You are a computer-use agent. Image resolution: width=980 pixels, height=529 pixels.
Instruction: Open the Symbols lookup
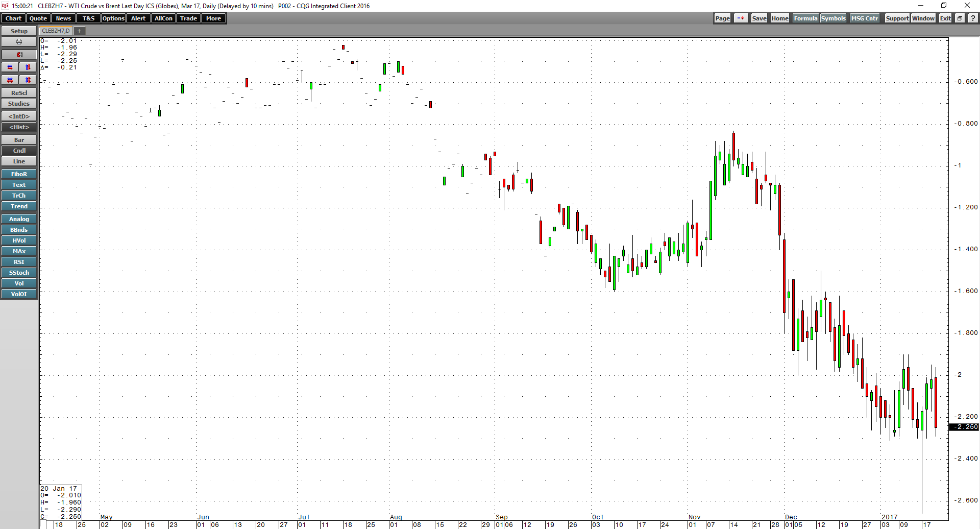coord(833,18)
